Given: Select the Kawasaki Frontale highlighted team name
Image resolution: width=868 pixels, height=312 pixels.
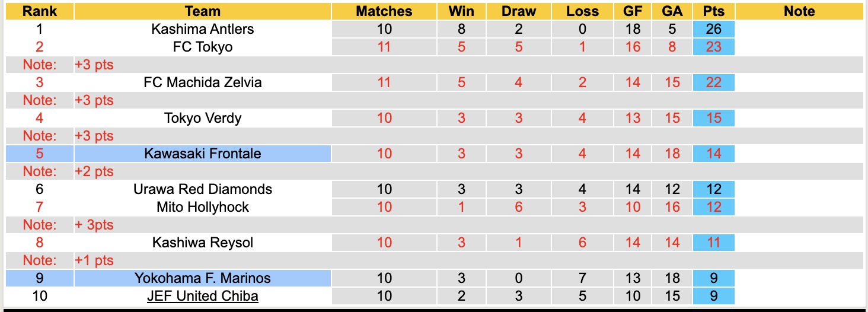Looking at the screenshot, I should click(202, 154).
